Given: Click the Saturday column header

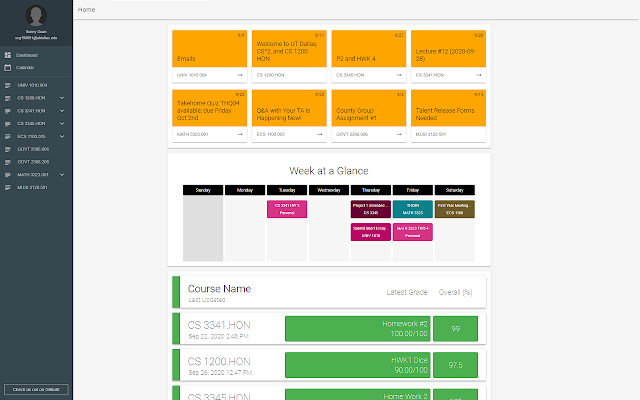Looking at the screenshot, I should [x=455, y=190].
